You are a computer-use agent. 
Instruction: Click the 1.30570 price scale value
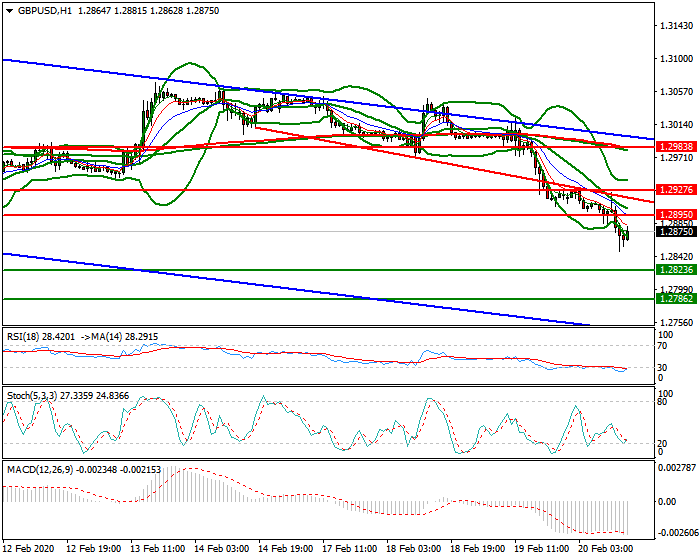(x=677, y=92)
